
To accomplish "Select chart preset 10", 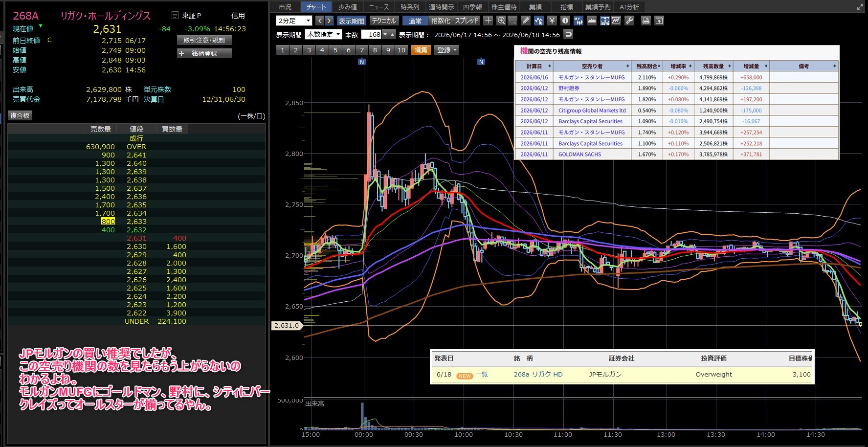I will (x=401, y=50).
